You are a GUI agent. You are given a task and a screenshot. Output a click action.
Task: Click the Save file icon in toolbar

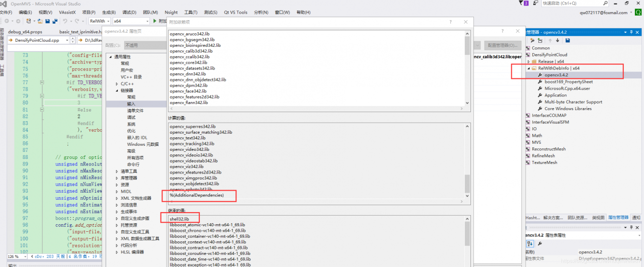47,21
